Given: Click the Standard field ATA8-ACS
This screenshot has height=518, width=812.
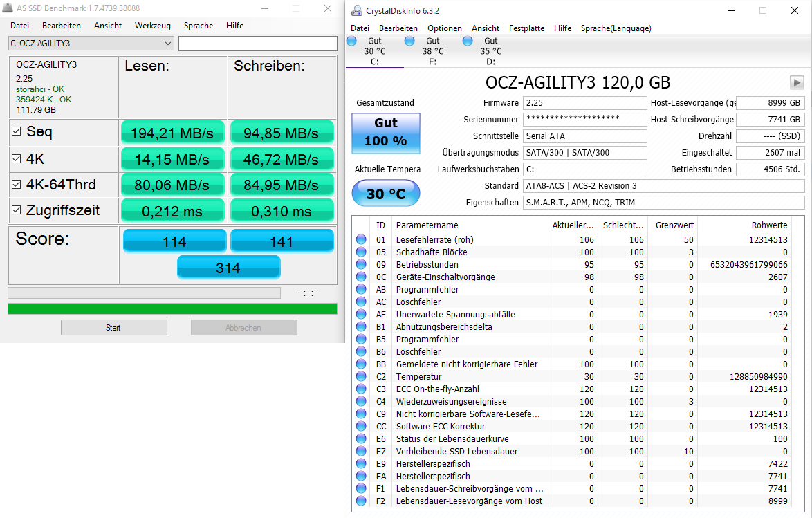Looking at the screenshot, I should coord(663,186).
